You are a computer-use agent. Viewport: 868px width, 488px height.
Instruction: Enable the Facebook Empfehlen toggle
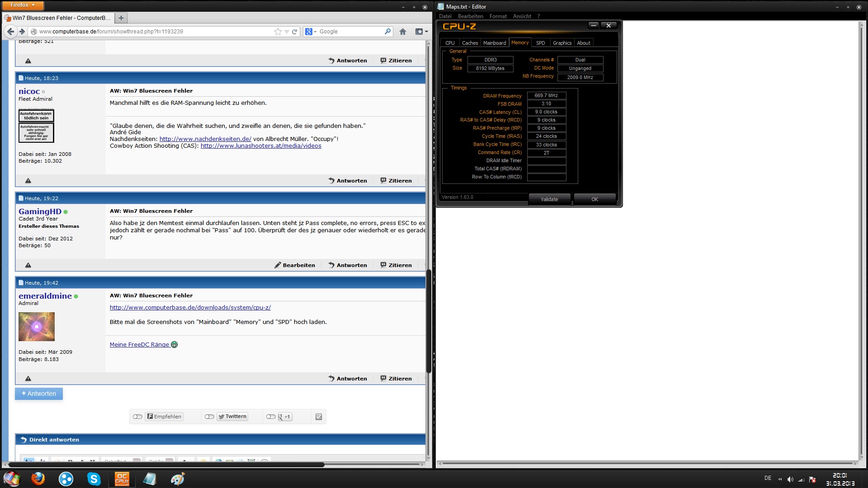(x=138, y=417)
